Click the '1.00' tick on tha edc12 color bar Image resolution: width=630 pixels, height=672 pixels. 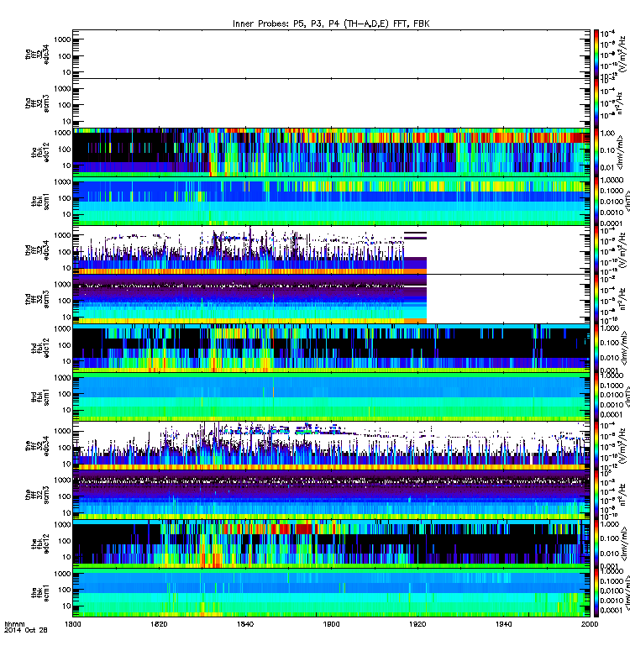607,134
